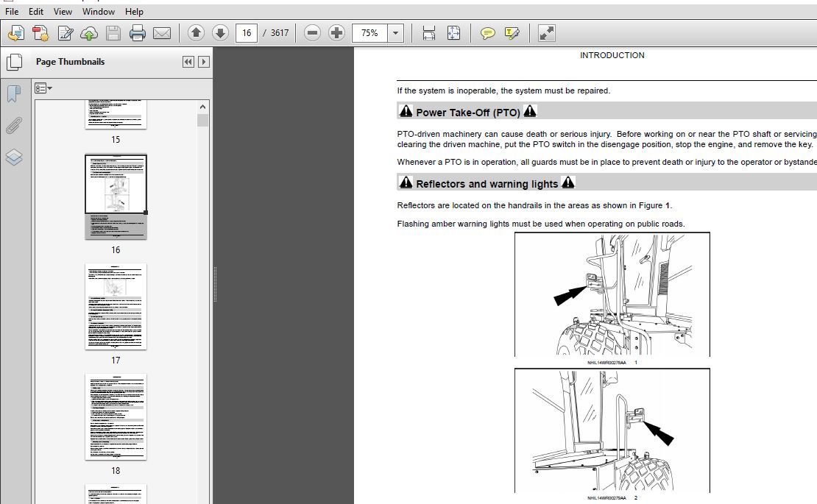
Task: Go to next page arrow
Action: click(220, 33)
